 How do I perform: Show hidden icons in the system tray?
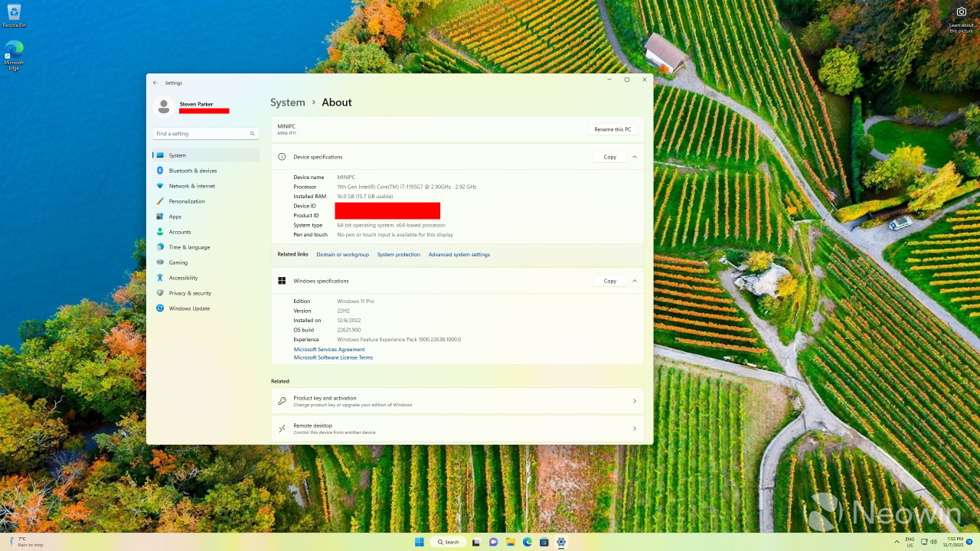[x=895, y=542]
